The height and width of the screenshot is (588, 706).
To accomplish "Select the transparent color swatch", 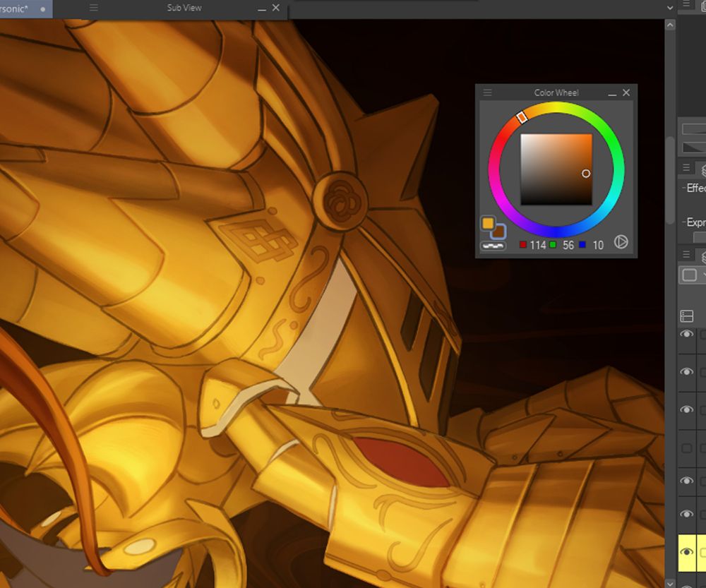I will (x=493, y=246).
